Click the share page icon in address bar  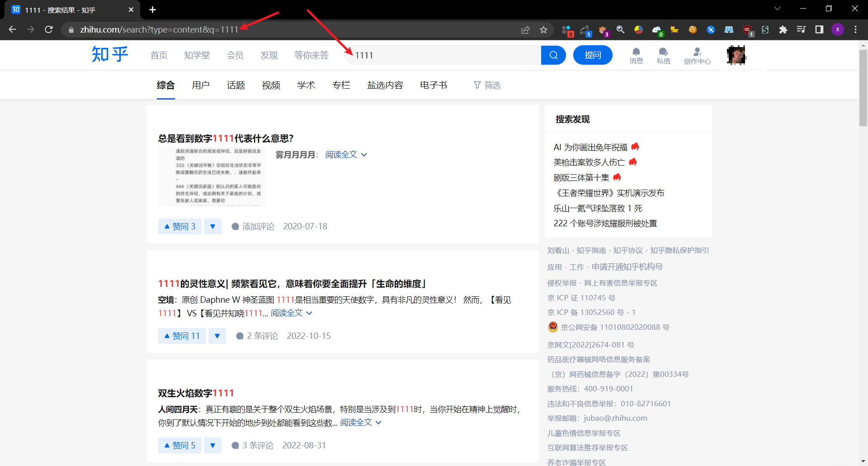525,29
